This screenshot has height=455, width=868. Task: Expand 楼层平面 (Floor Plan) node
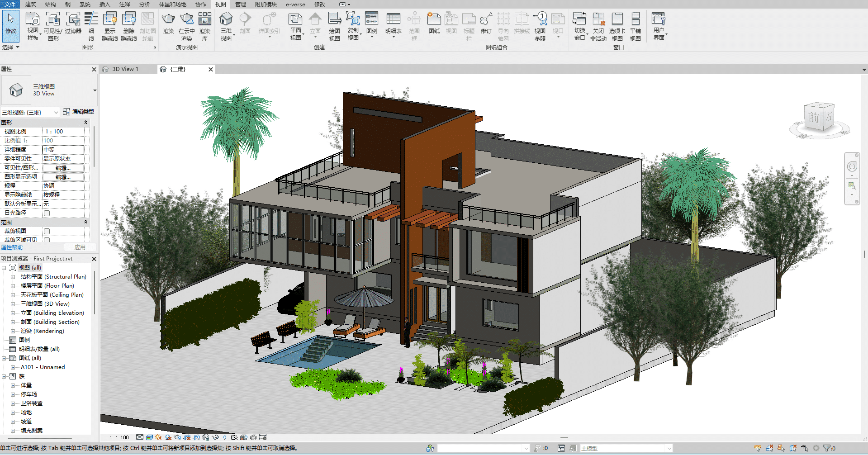[x=13, y=286]
